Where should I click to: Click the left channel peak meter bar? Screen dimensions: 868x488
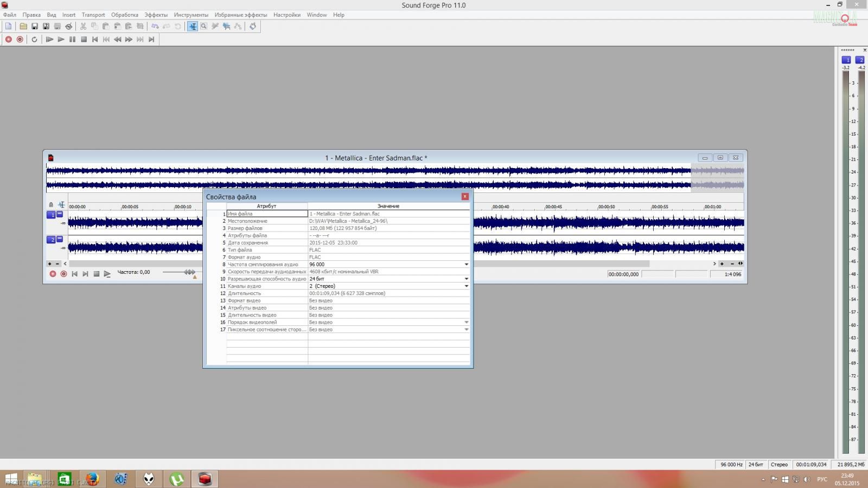(x=845, y=262)
